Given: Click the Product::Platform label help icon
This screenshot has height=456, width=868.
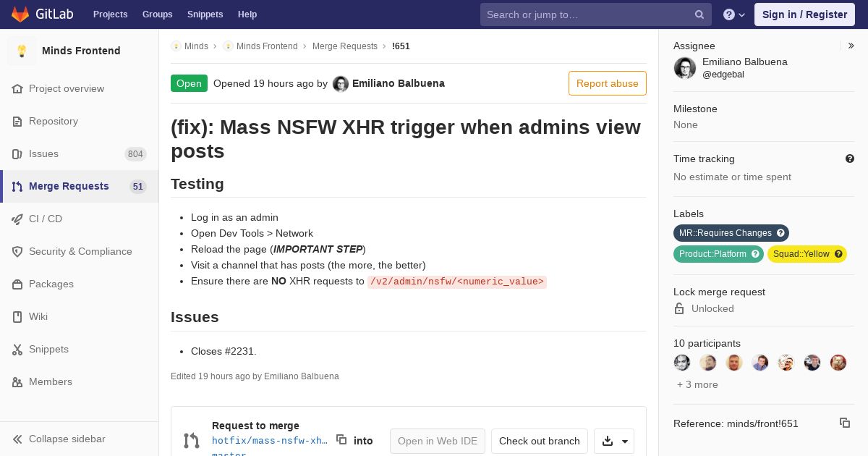Looking at the screenshot, I should coord(755,254).
